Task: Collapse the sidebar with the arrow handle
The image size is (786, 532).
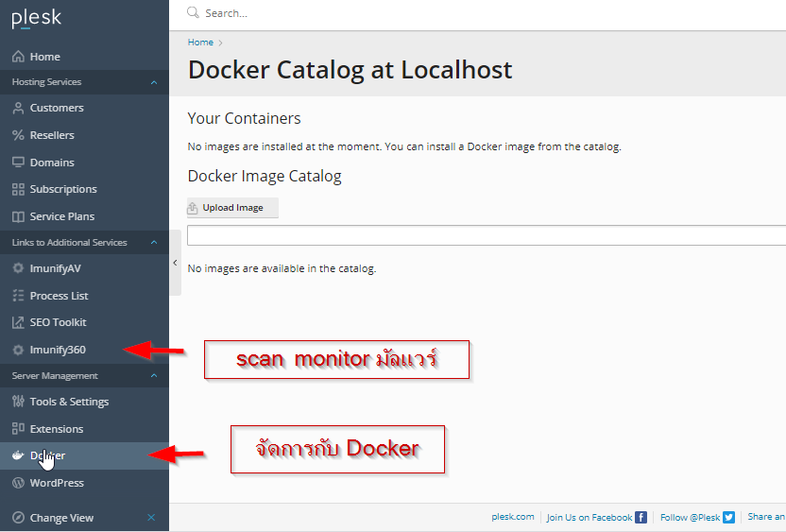Action: point(175,263)
